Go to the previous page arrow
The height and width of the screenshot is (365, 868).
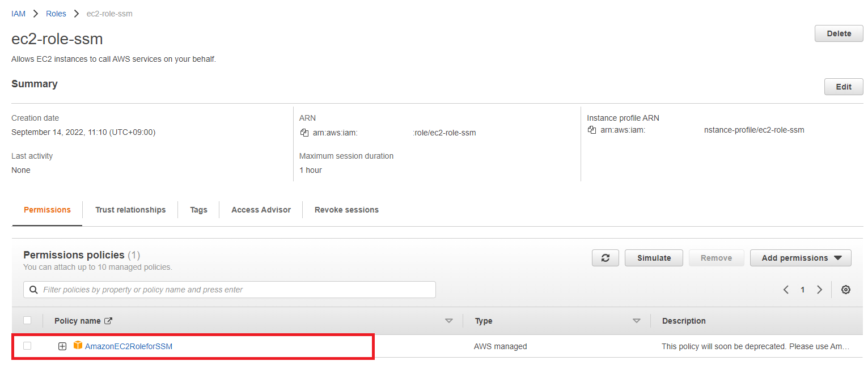786,290
